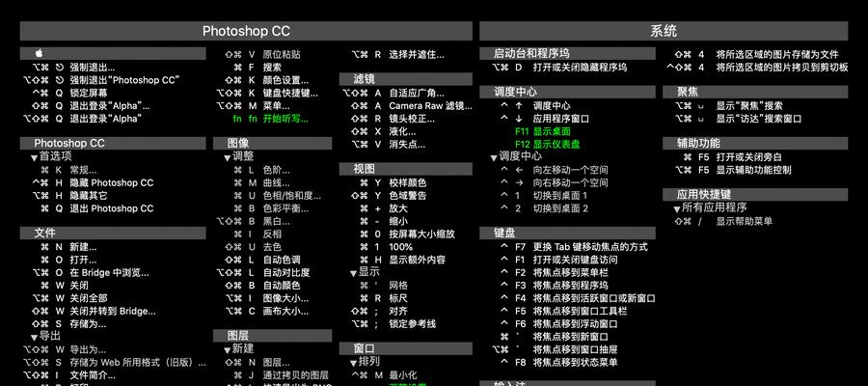Click 将所选区域的图片存储为文件 row

click(x=755, y=54)
